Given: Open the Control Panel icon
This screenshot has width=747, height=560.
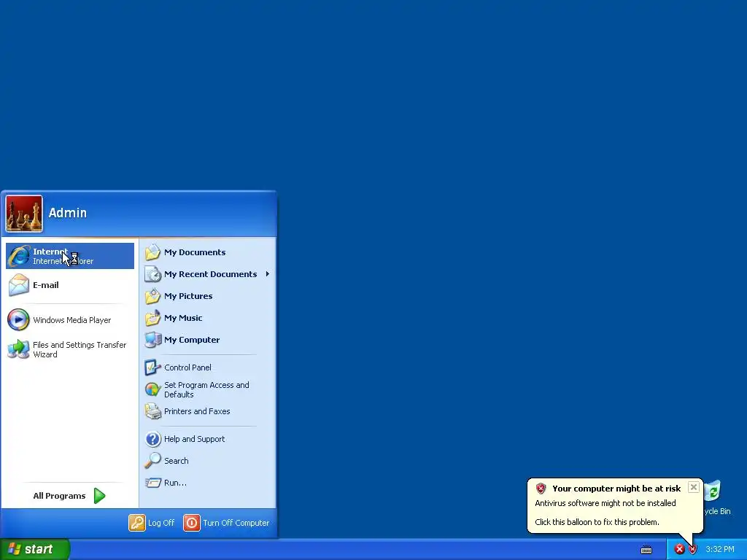Looking at the screenshot, I should click(x=153, y=367).
